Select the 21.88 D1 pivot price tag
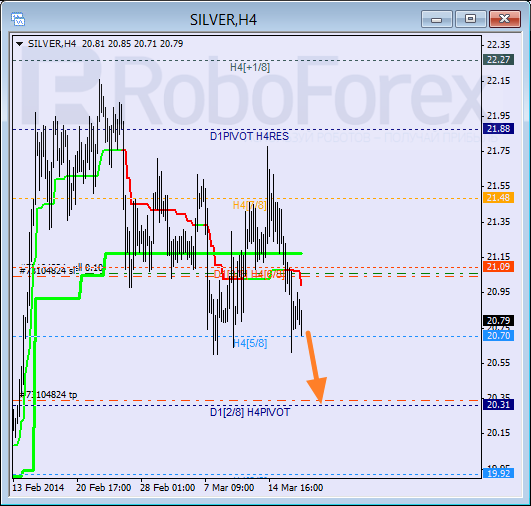531x506 pixels. 498,129
